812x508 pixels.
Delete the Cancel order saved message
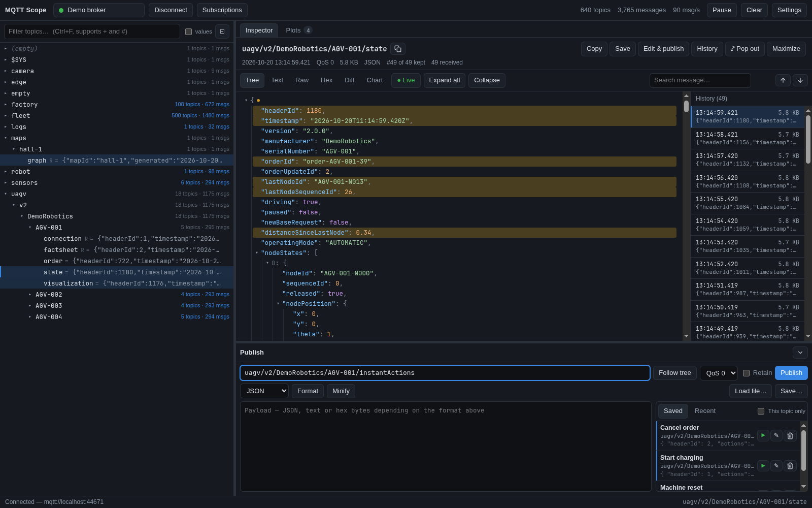click(x=790, y=436)
